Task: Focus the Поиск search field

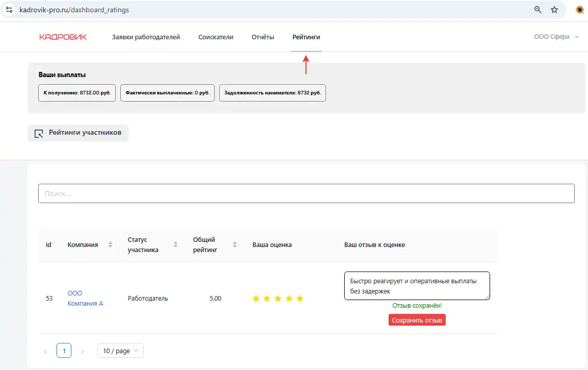Action: click(x=306, y=193)
